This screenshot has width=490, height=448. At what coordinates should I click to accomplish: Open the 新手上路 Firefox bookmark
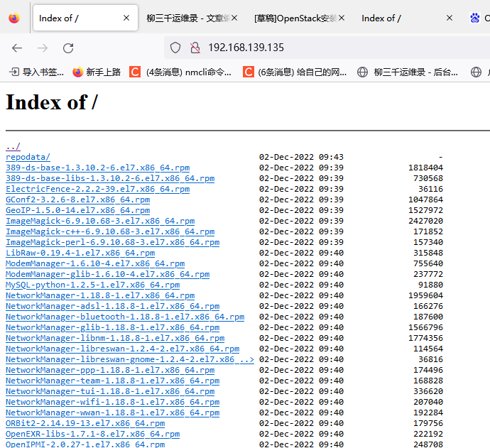97,72
